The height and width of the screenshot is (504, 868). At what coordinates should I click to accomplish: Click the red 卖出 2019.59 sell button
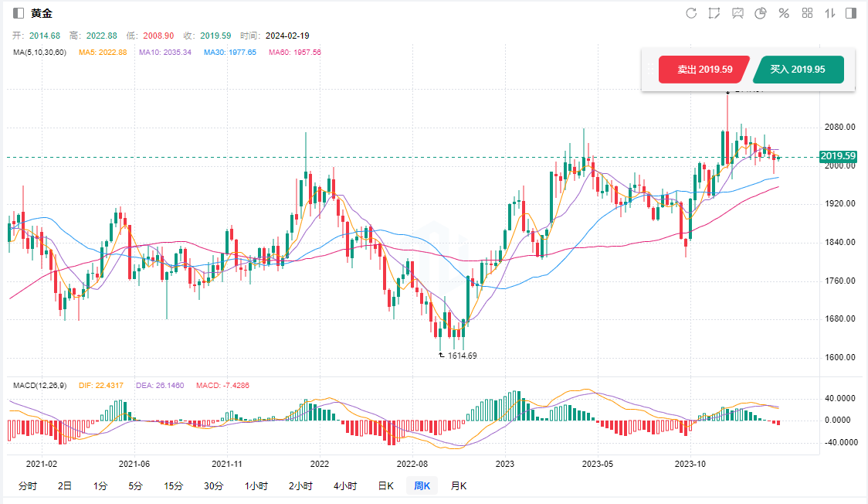[x=704, y=70]
